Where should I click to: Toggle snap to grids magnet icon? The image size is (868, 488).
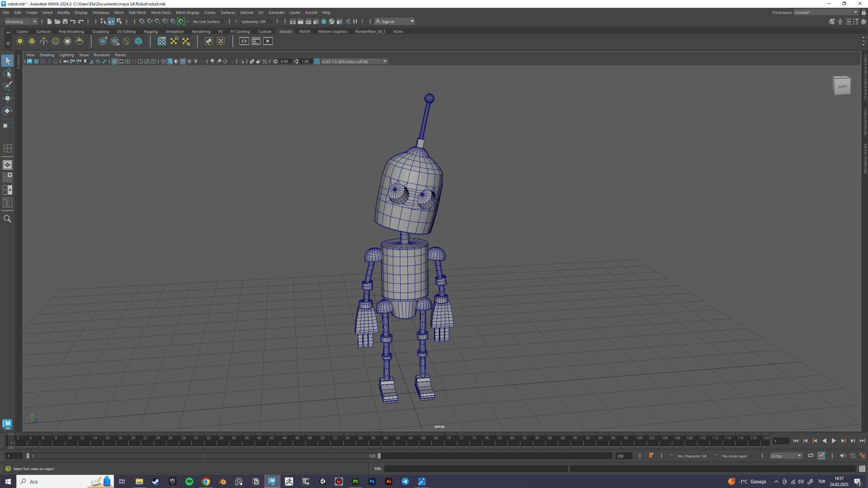point(142,21)
